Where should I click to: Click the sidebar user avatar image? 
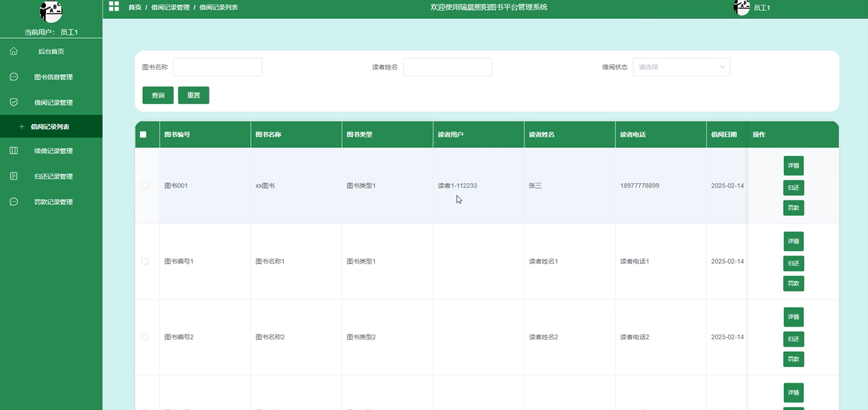51,11
